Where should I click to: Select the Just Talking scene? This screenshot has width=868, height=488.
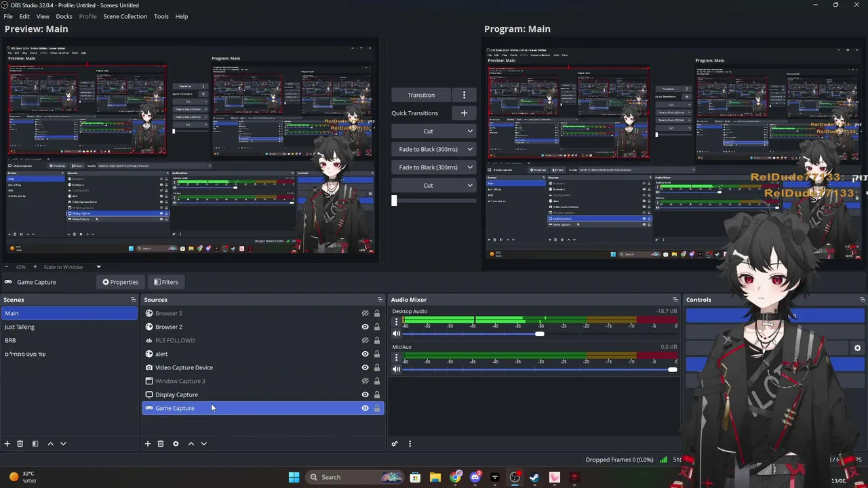click(x=69, y=327)
